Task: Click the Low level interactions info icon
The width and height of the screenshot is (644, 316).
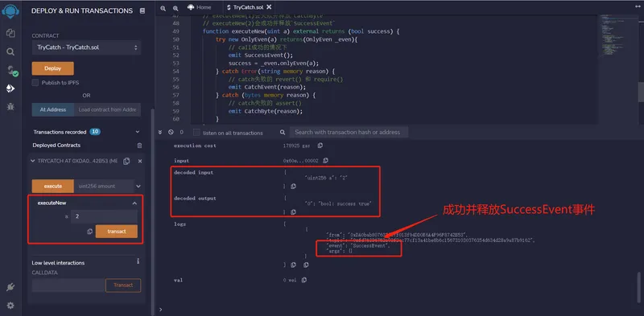Action: 138,261
